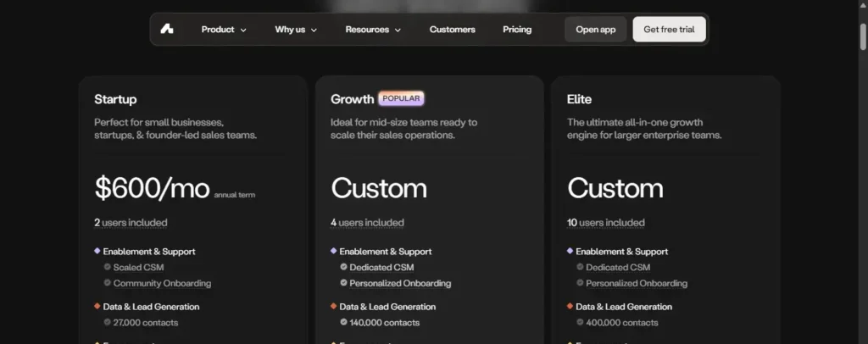Click the annual term label

click(x=235, y=195)
